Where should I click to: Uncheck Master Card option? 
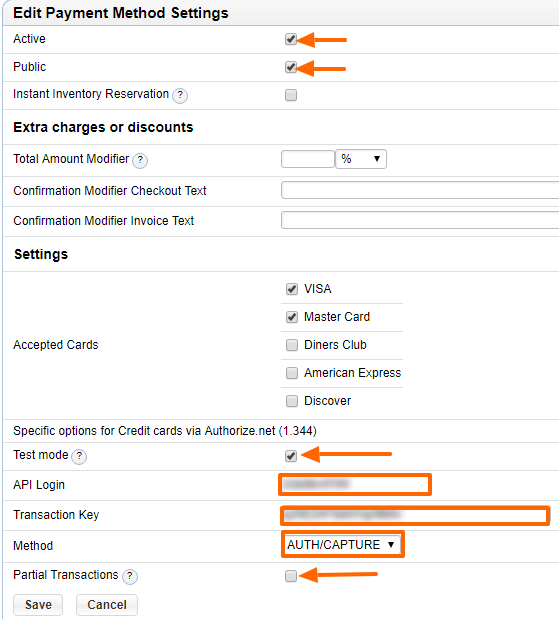coord(292,317)
